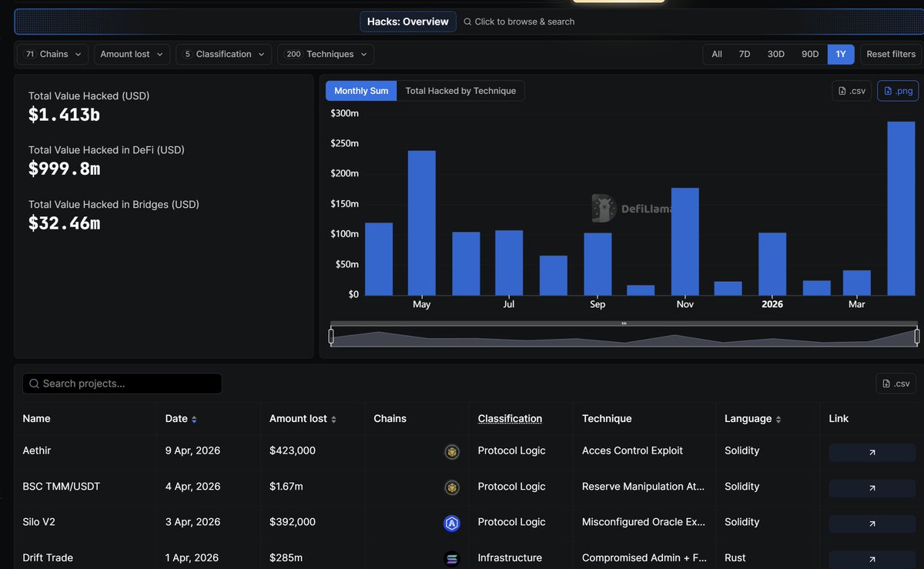Download chart as .png file
Viewport: 924px width, 569px height.
tap(898, 91)
